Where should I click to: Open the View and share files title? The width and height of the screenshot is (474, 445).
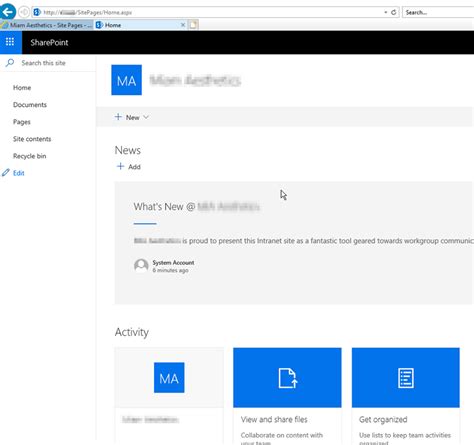tap(274, 419)
